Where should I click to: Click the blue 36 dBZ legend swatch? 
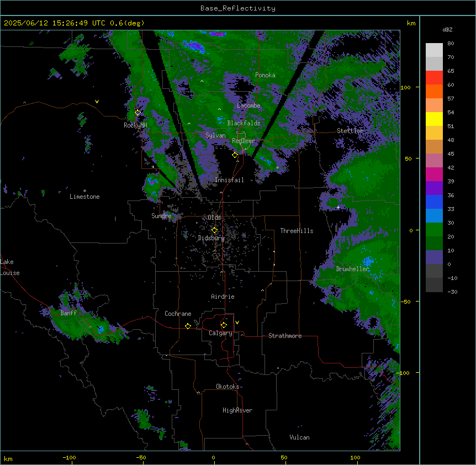pos(434,202)
